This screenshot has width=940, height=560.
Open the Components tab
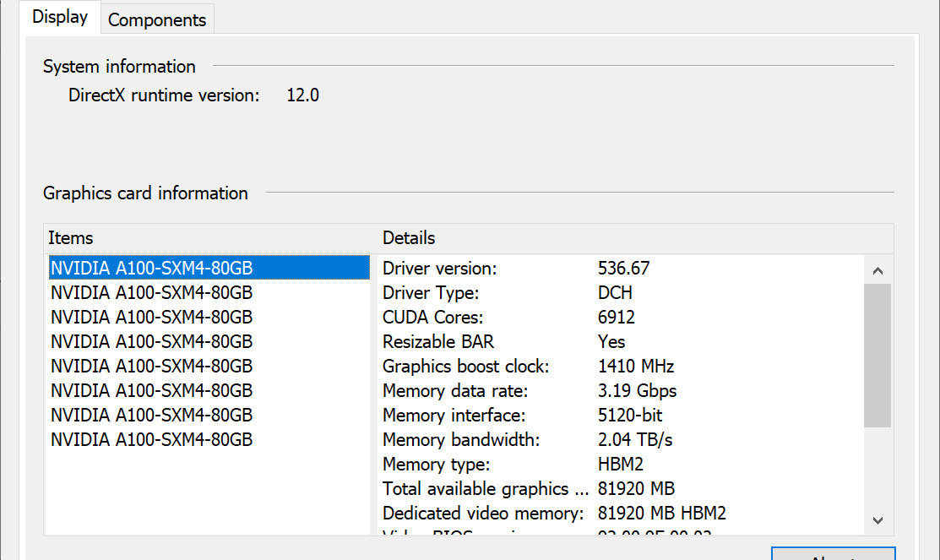coord(157,19)
